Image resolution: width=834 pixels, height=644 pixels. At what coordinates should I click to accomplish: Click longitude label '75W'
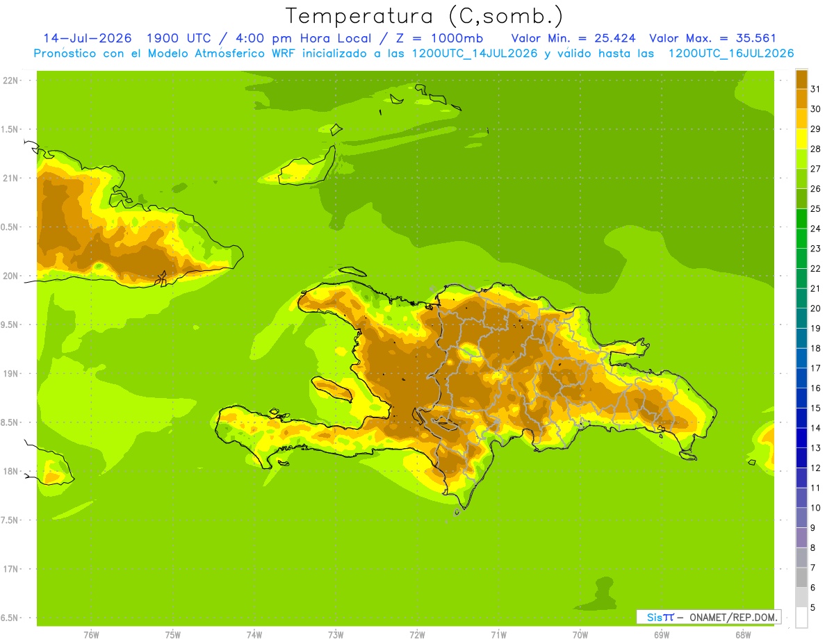click(173, 634)
